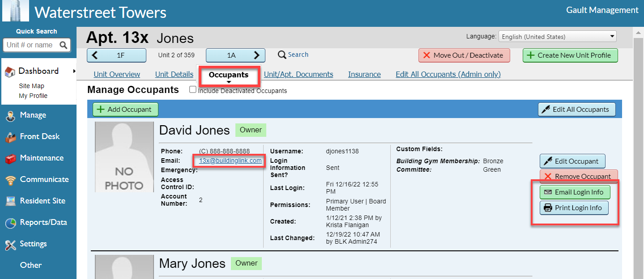Image resolution: width=644 pixels, height=279 pixels.
Task: Click the red X icon on Move Out / Deactivate
Action: [x=426, y=55]
